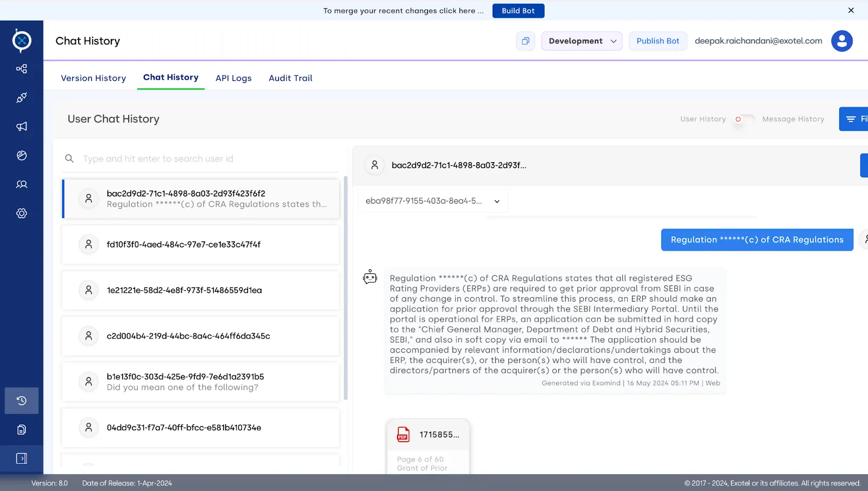The height and width of the screenshot is (491, 868).
Task: Select the history clock sidebar icon
Action: click(x=22, y=400)
